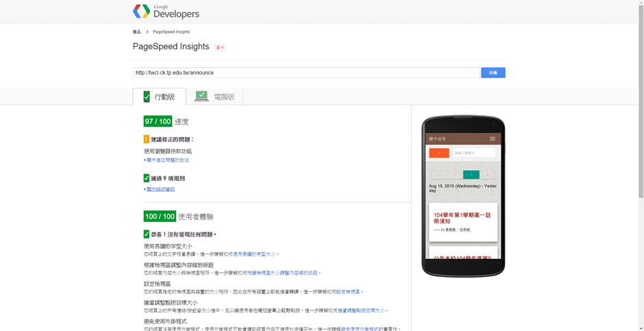
Task: Open the orange dropdown in phone preview
Action: point(439,154)
